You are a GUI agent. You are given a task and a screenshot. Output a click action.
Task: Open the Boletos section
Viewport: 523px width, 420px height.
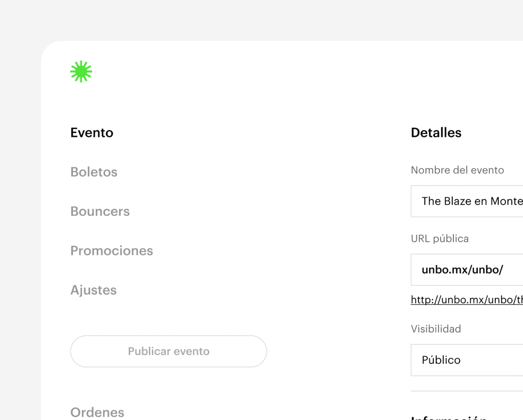pos(93,172)
